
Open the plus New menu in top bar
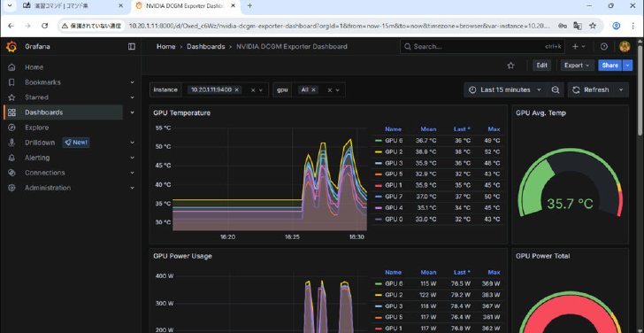click(x=579, y=46)
